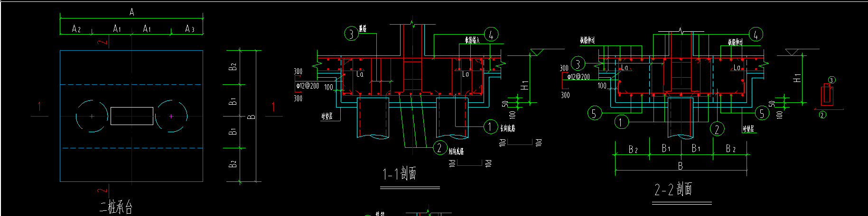Click callout circle 2 in section 2-2

pyautogui.click(x=717, y=129)
